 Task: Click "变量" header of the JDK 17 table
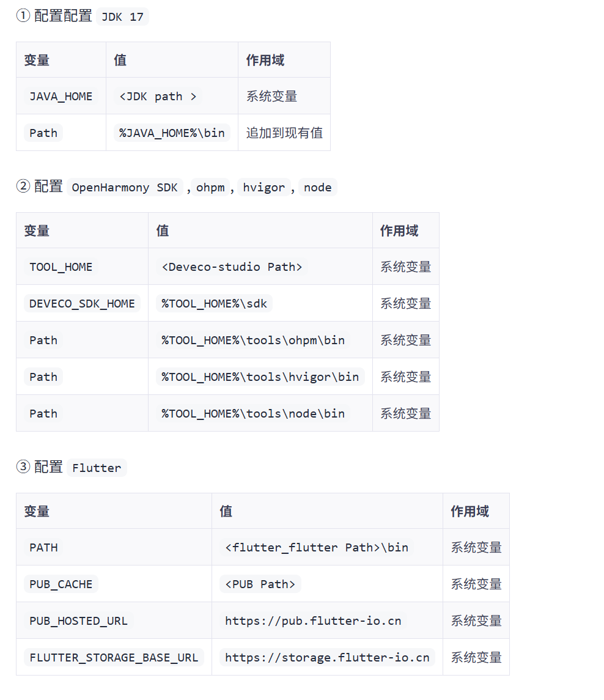(x=37, y=61)
